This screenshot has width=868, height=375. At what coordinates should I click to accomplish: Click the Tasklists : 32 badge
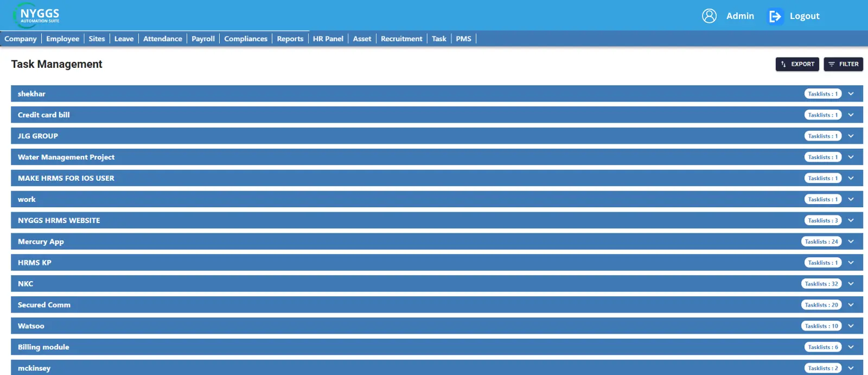pos(821,284)
